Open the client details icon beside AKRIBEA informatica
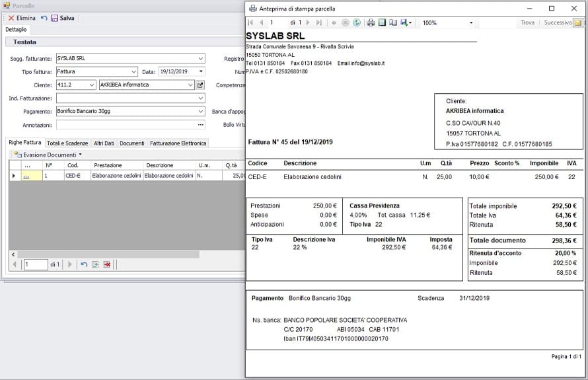Viewport: 588px width, 380px height. click(x=201, y=85)
